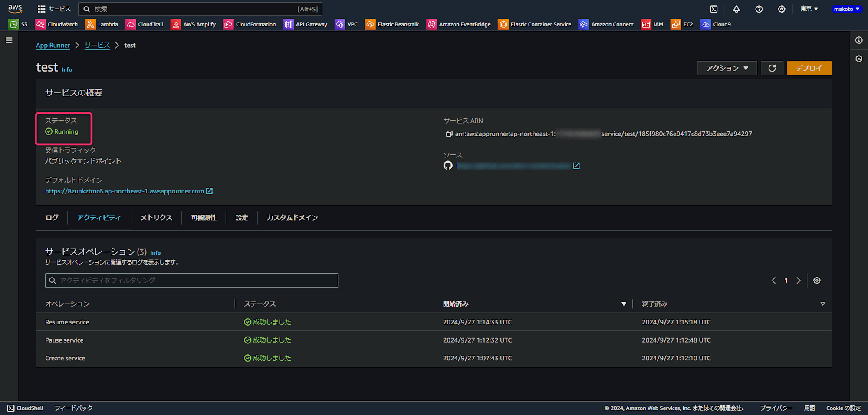Open the info panel icon on right edge

pyautogui.click(x=859, y=40)
